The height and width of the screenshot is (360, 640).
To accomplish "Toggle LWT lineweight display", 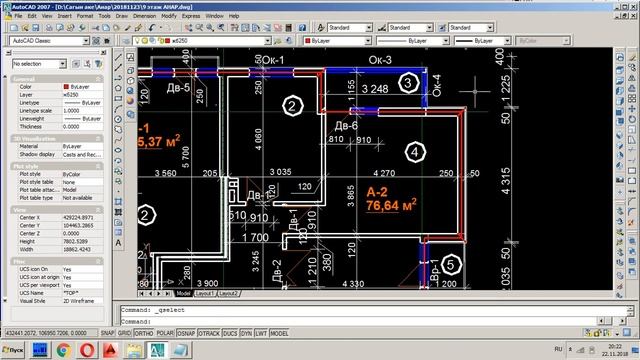I will pyautogui.click(x=261, y=333).
